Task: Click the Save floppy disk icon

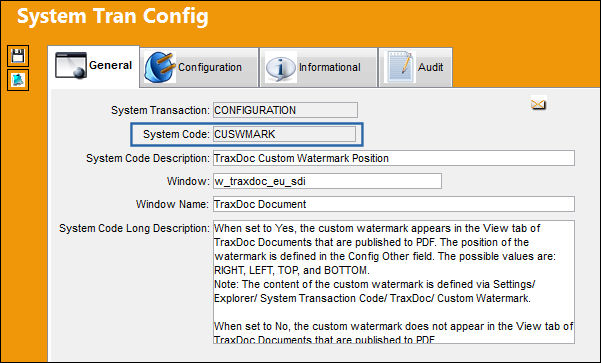Action: pyautogui.click(x=18, y=56)
